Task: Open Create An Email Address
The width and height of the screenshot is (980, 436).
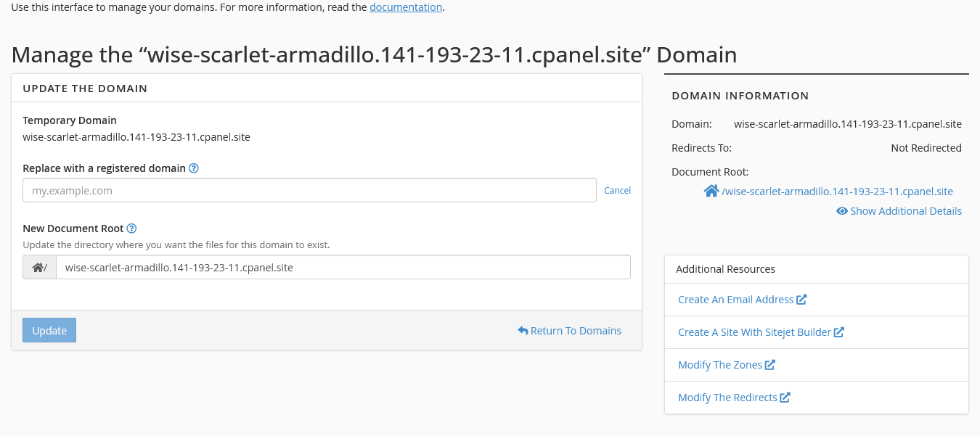Action: (x=736, y=299)
